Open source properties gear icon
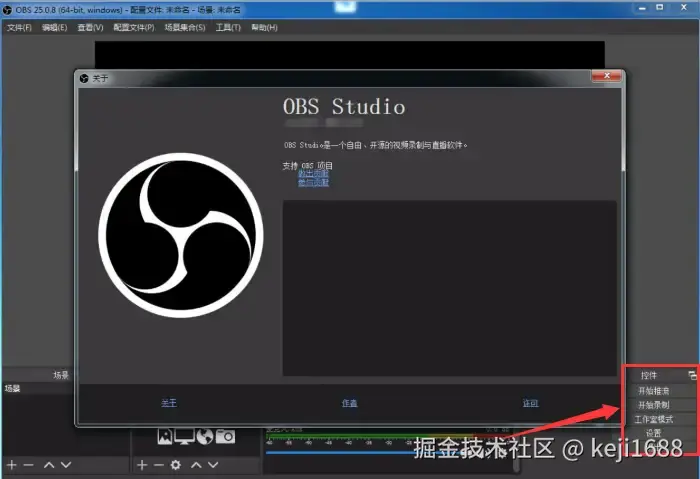Viewport: 700px width, 479px height. coord(176,465)
